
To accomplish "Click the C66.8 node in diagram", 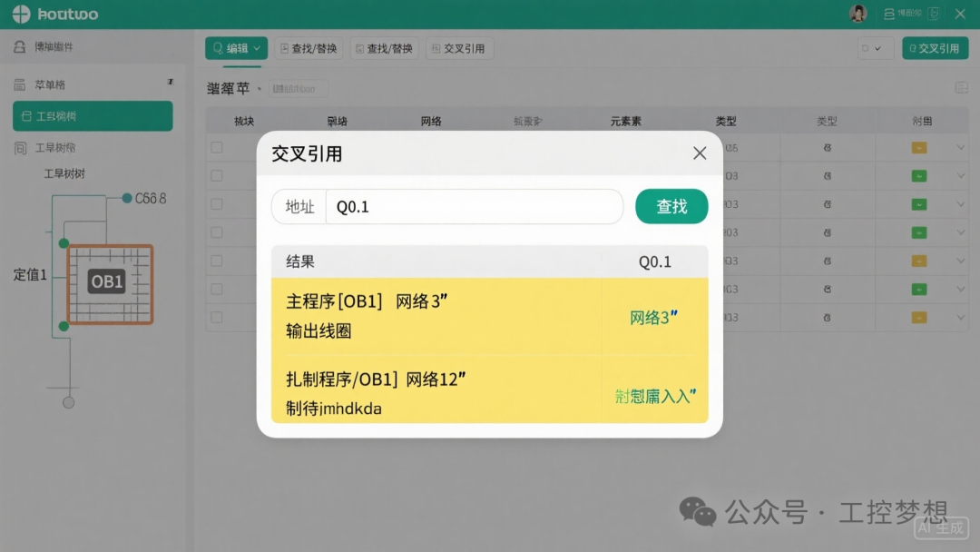I will [144, 198].
